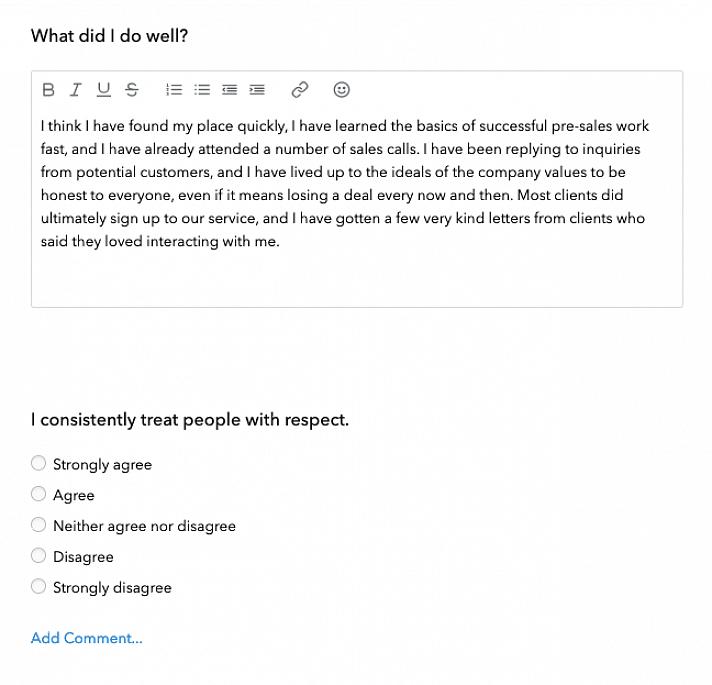Place cursor after "interacting with me."

pos(280,242)
